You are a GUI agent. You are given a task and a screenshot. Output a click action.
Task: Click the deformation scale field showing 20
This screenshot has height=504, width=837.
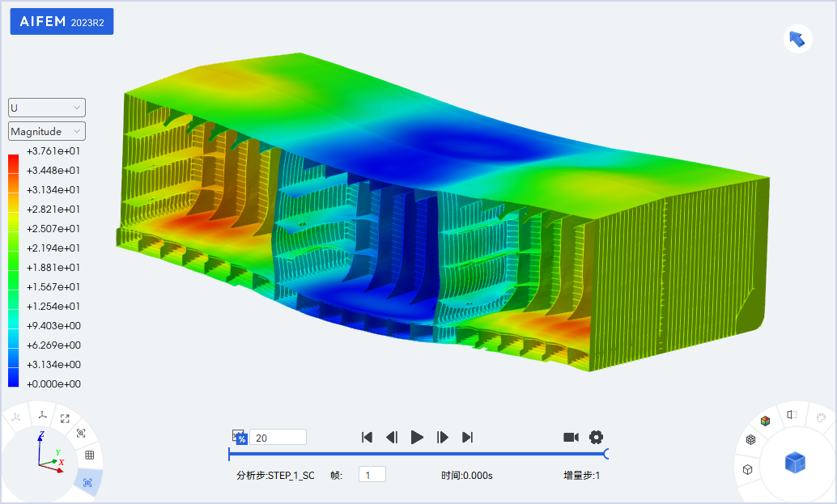tap(278, 438)
